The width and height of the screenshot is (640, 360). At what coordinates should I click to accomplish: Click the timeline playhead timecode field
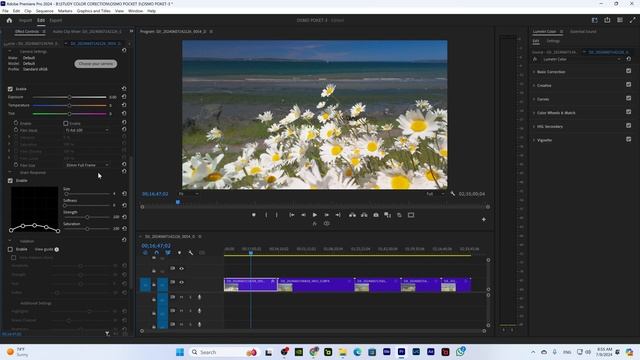coord(156,246)
